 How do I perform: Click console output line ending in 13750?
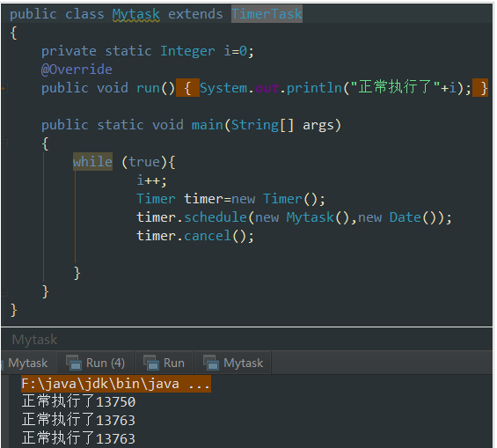[78, 401]
